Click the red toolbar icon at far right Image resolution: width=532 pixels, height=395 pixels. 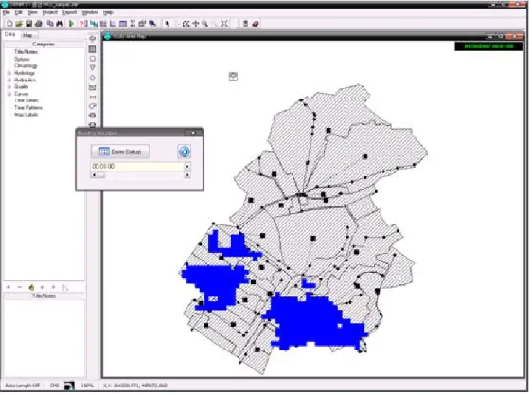pos(256,24)
